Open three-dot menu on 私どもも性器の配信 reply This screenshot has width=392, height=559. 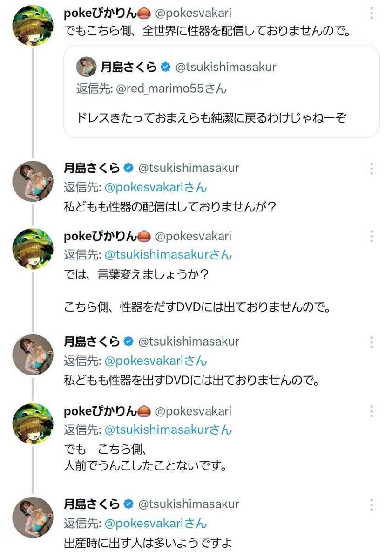click(x=371, y=169)
